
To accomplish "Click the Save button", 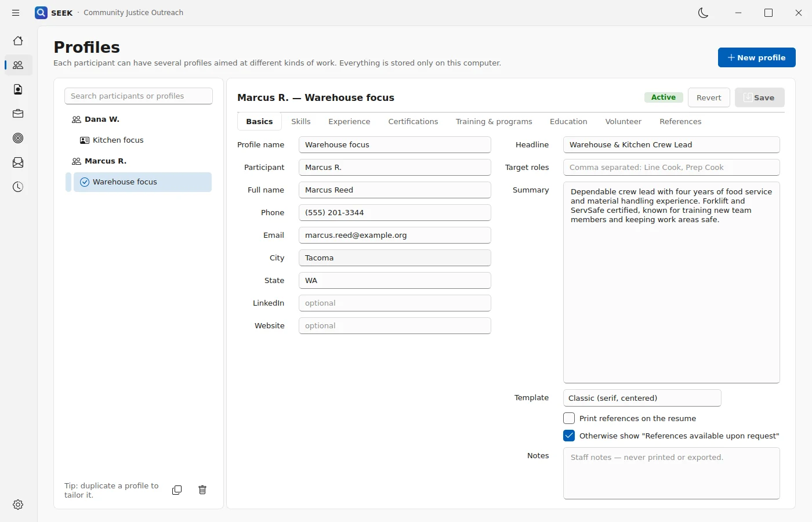I will tap(759, 97).
